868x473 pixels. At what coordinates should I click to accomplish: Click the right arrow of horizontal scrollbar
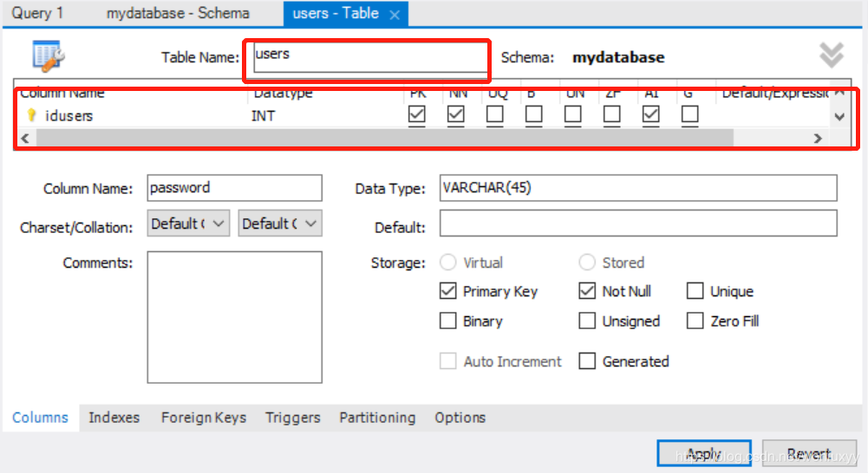click(x=818, y=138)
